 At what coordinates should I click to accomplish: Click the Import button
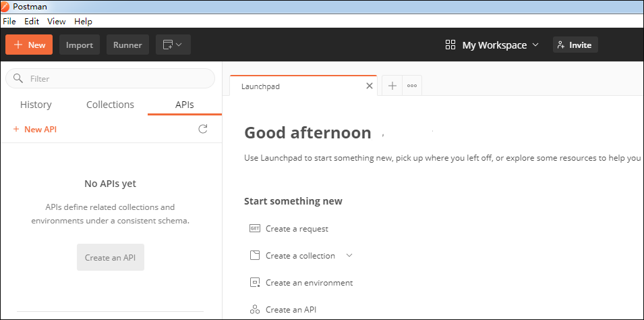80,45
